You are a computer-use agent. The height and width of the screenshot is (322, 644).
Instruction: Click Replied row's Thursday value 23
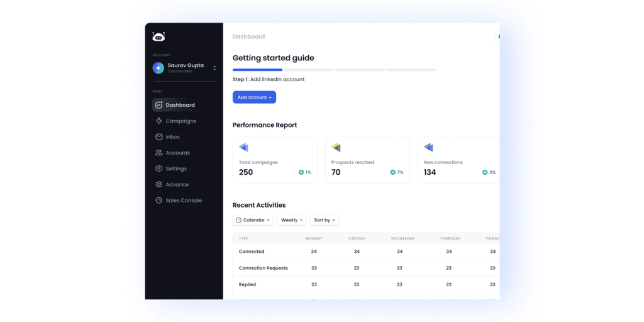449,284
